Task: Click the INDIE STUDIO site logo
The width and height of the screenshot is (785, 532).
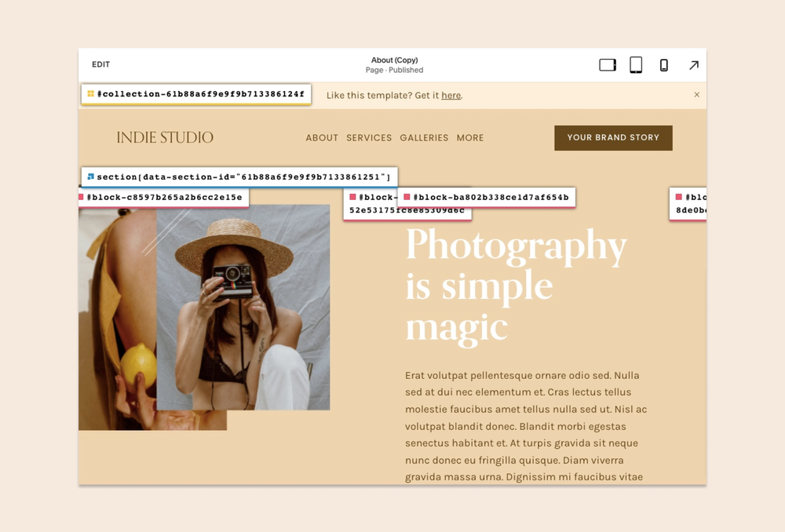Action: [x=165, y=137]
